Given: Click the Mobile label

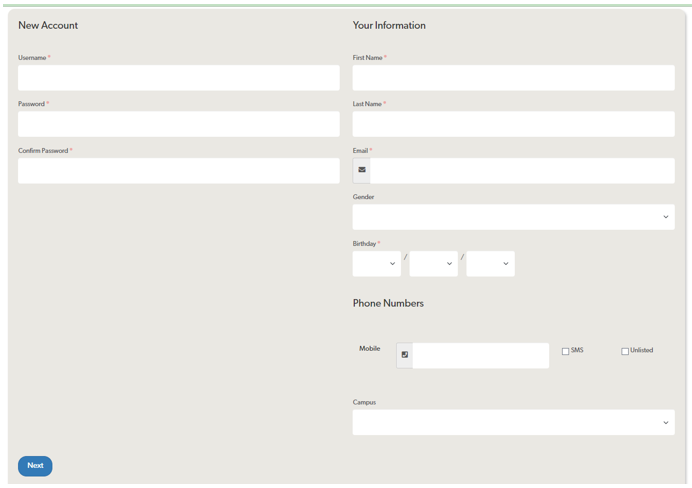Looking at the screenshot, I should (x=369, y=349).
